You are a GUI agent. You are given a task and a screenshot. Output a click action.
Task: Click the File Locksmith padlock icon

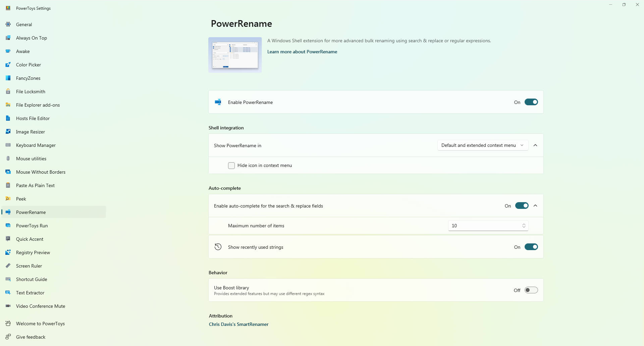click(x=8, y=92)
